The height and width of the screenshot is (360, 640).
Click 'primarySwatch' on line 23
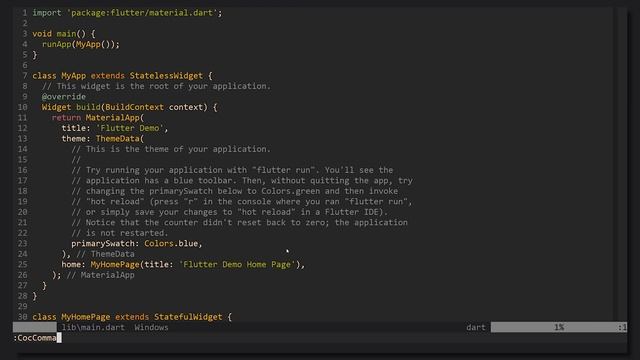tap(102, 244)
